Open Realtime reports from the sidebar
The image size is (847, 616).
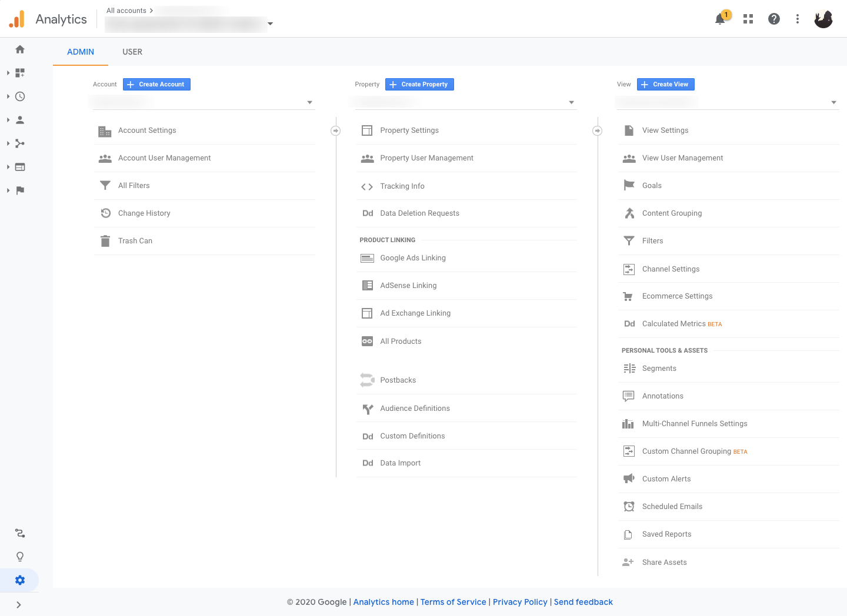tap(19, 96)
